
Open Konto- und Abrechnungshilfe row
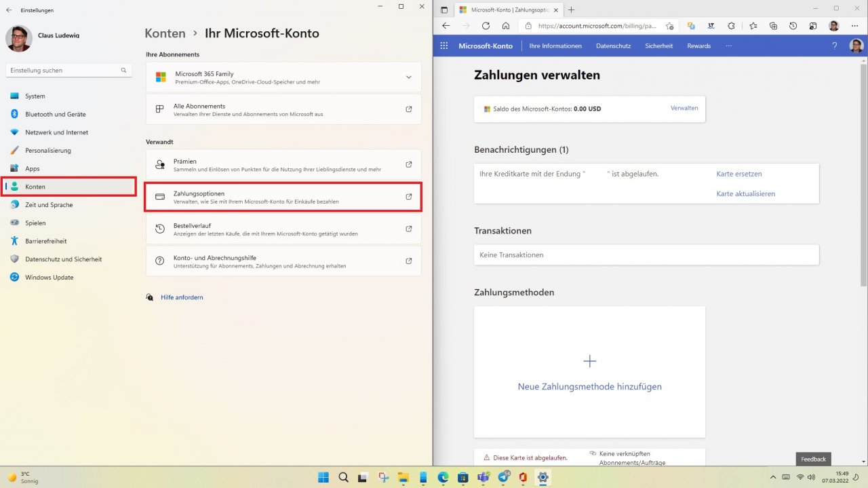(x=283, y=261)
